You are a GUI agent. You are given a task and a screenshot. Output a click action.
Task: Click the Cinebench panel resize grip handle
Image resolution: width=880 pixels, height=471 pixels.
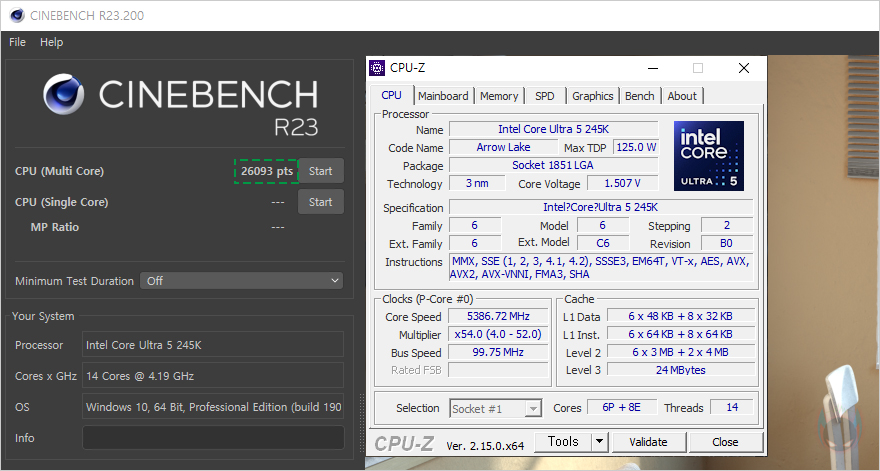tap(362, 424)
